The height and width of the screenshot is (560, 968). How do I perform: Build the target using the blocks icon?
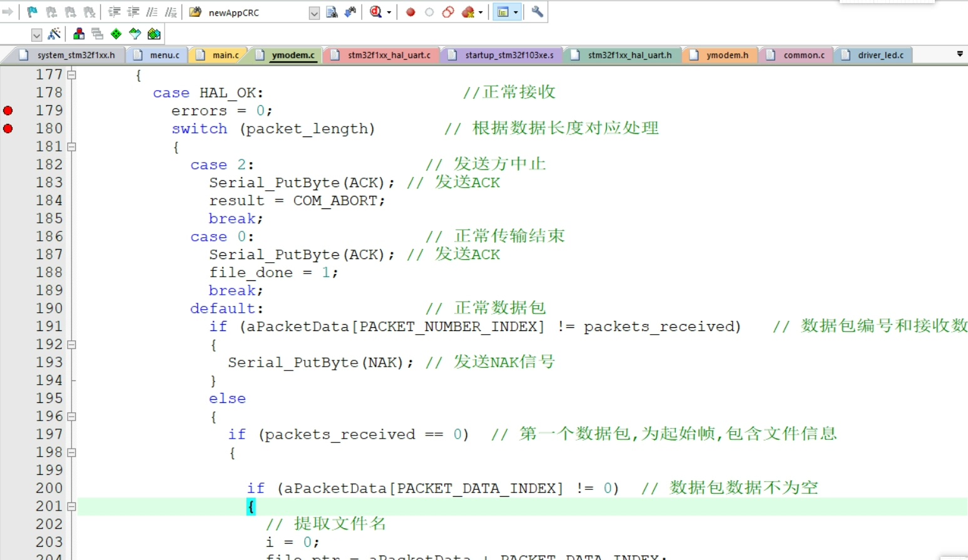[78, 34]
